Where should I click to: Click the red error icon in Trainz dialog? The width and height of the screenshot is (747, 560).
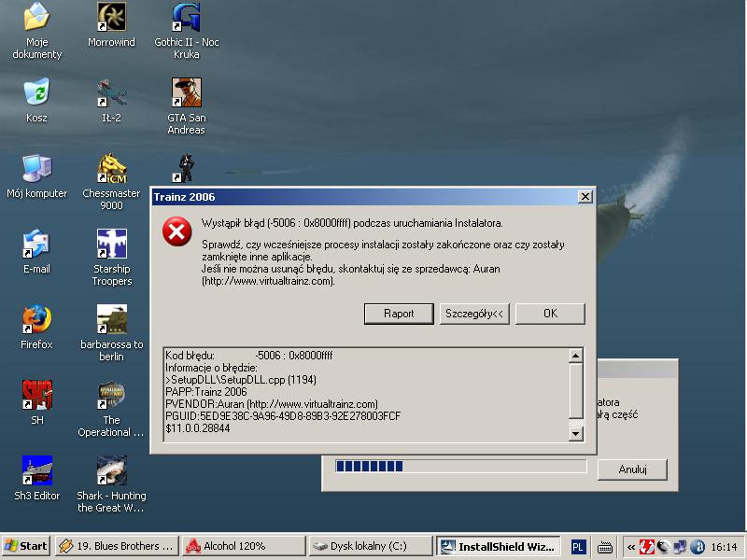tap(176, 231)
